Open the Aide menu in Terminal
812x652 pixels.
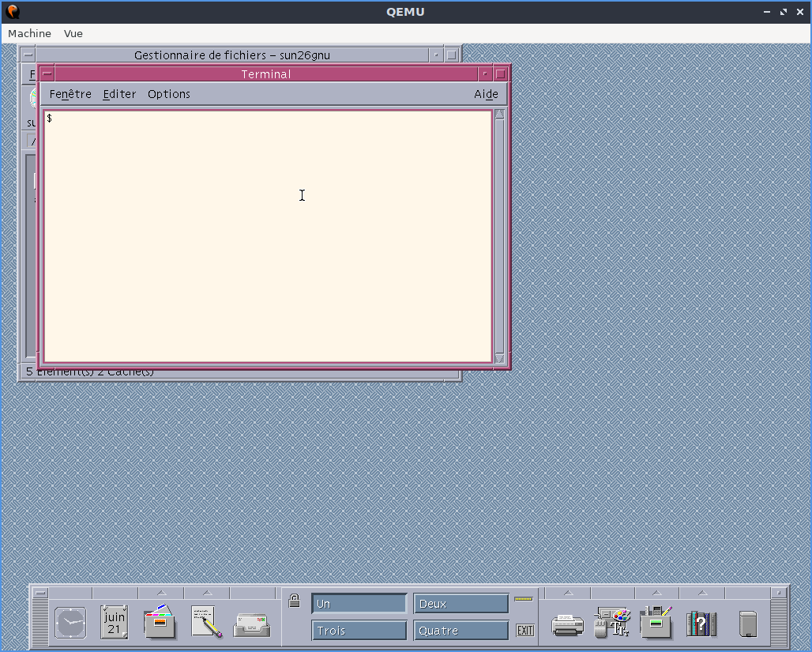tap(486, 94)
